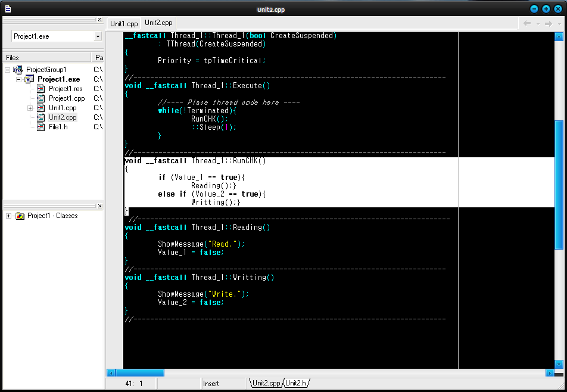
Task: Expand the Project1 - Classes node
Action: [8, 216]
